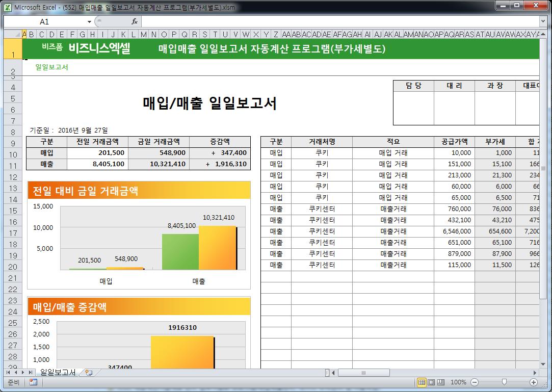Click the horizontal scrollbar right arrow
This screenshot has height=392, width=552.
(x=535, y=373)
